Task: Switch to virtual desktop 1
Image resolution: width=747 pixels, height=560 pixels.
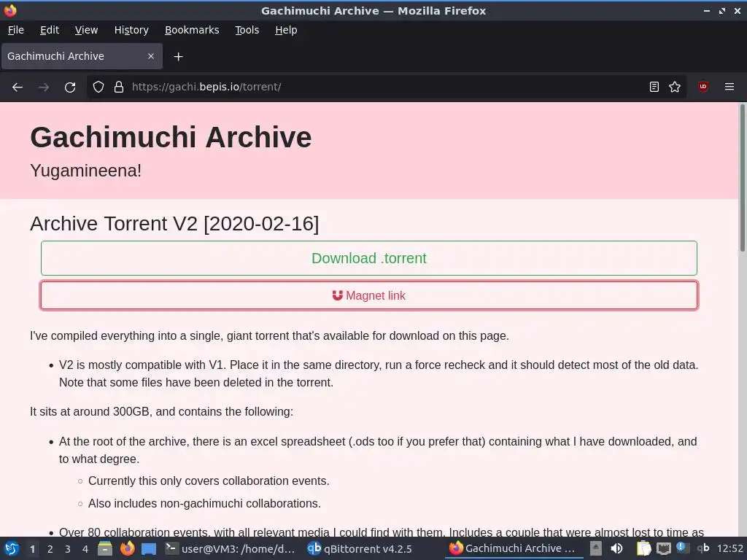Action: [32, 549]
